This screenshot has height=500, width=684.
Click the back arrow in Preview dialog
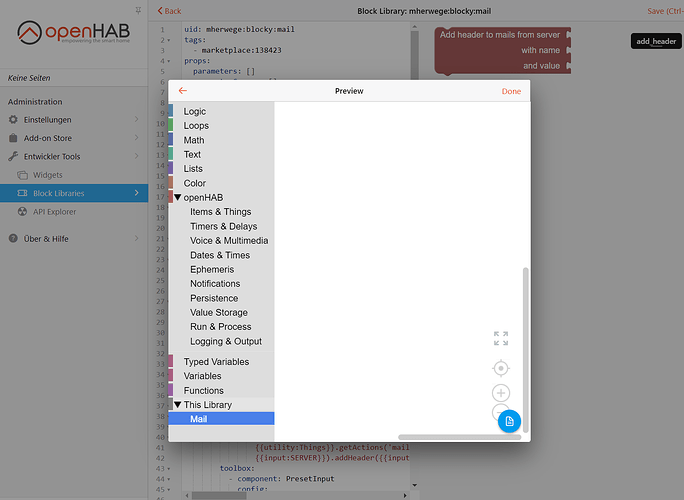pos(182,91)
